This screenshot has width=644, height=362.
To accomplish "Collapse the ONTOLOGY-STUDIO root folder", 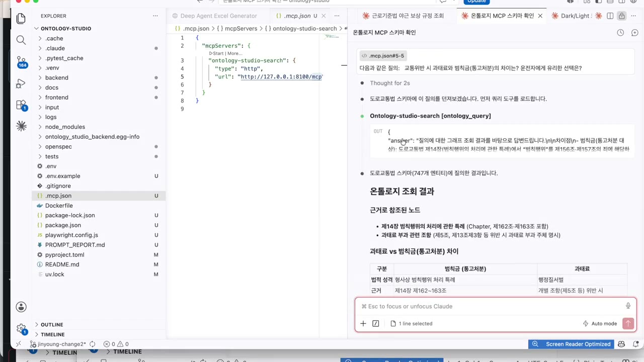I will [65, 29].
